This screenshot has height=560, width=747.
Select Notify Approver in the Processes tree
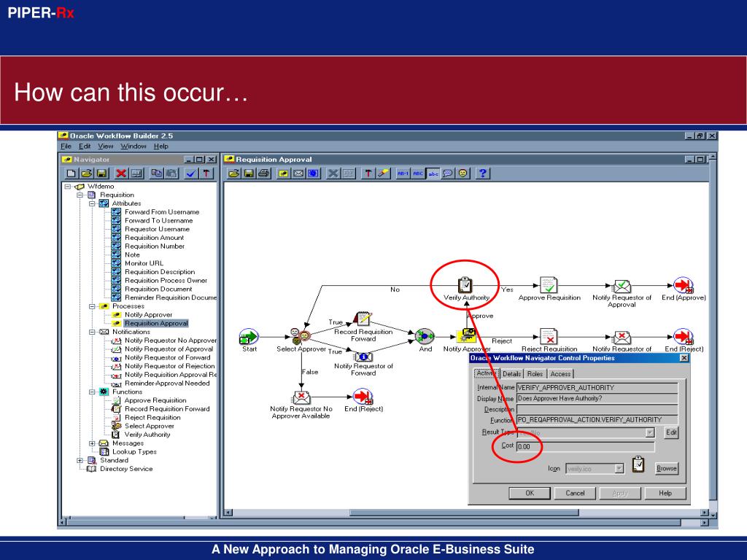[x=148, y=315]
